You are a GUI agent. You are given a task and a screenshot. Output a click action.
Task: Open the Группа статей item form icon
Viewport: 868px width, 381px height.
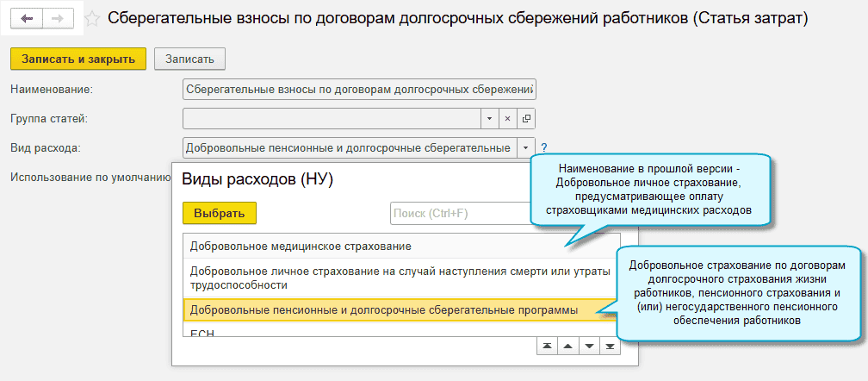coord(525,118)
